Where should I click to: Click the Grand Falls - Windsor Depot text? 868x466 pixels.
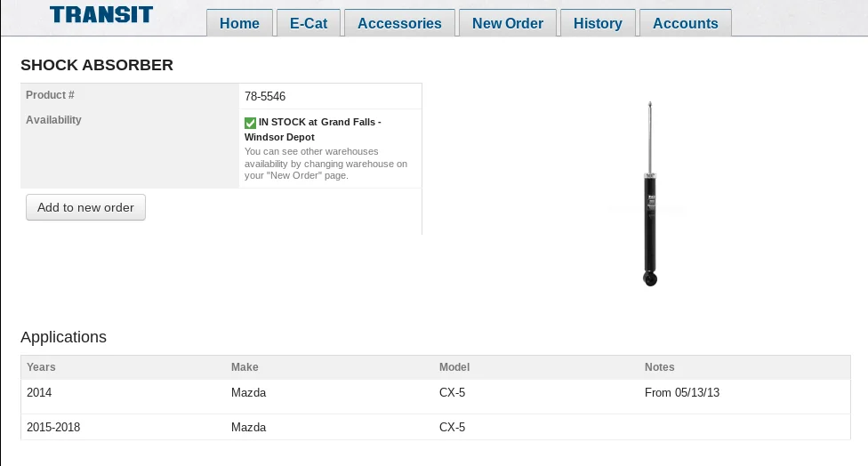click(313, 130)
